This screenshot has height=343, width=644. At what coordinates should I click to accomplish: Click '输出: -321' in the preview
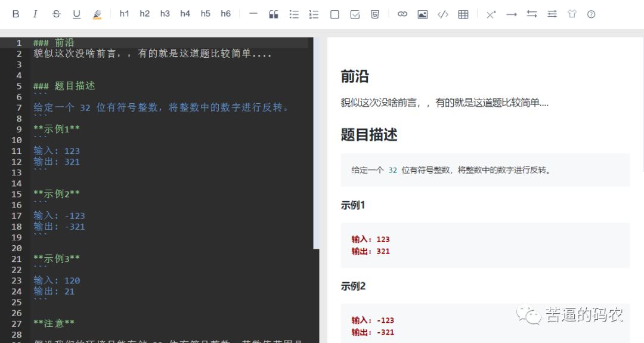coord(373,332)
